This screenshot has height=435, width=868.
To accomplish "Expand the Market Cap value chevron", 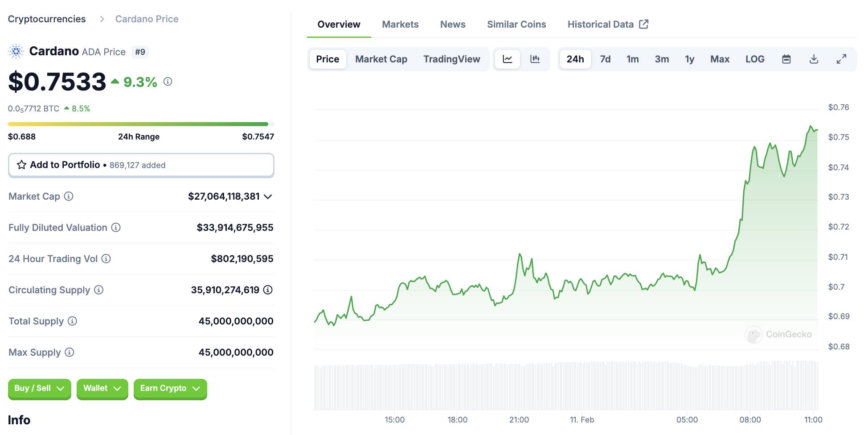I will click(x=268, y=197).
